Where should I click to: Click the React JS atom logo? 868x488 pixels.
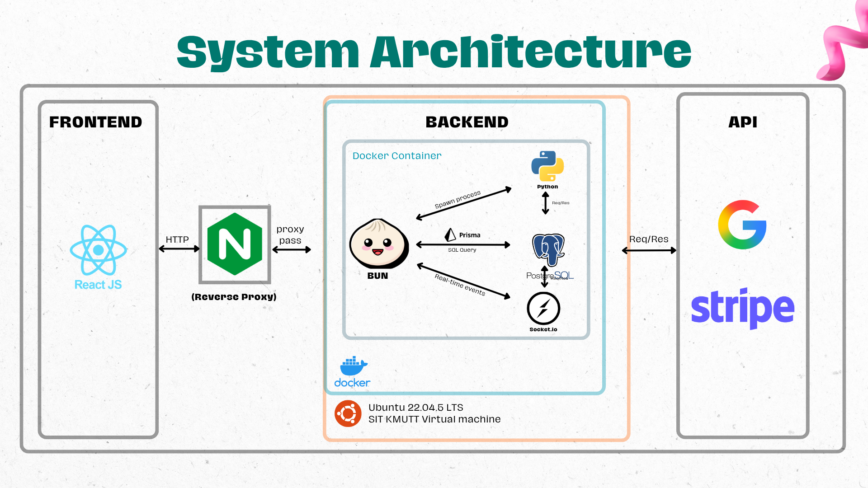(98, 250)
